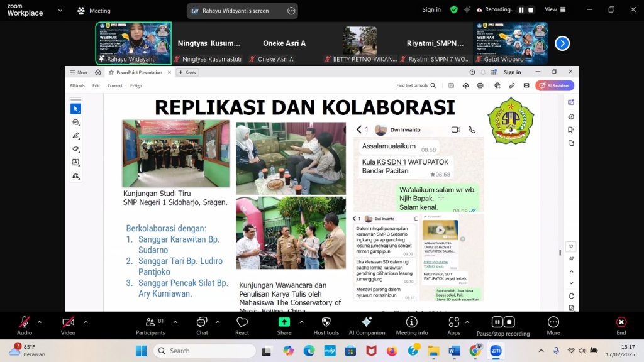
Task: Click Sign in at top bar
Action: click(431, 9)
